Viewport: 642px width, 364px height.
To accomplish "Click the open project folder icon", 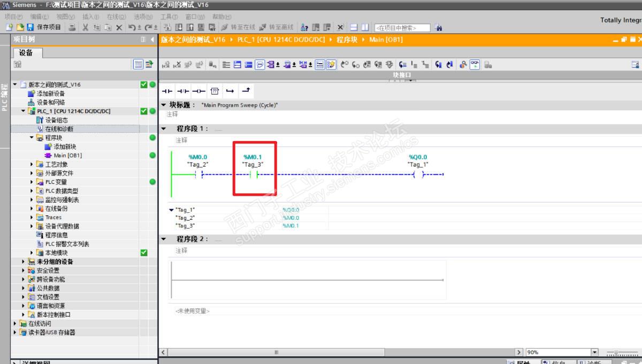I will click(x=20, y=27).
